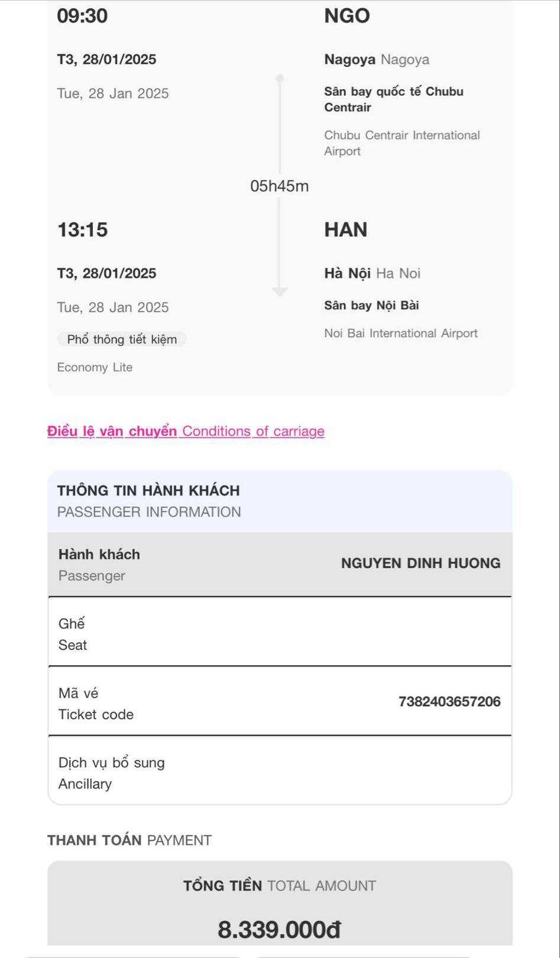Select the Economy Lite fare class text

point(95,367)
